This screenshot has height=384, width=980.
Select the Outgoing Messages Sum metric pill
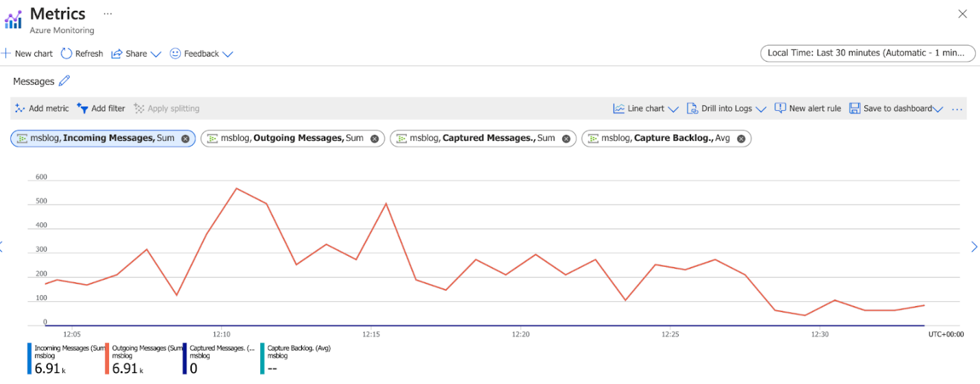point(292,138)
